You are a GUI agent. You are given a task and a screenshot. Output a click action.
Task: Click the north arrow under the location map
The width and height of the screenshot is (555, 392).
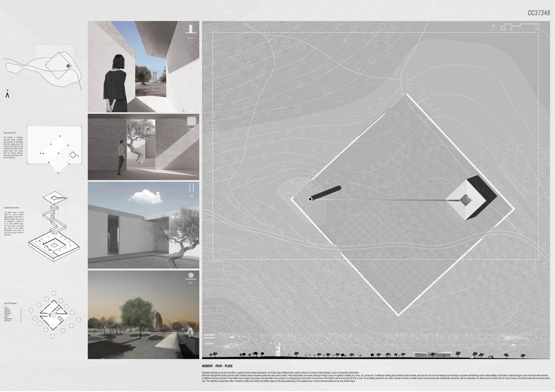click(7, 95)
